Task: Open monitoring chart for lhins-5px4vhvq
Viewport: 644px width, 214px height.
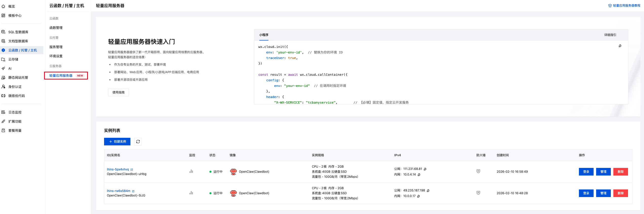Action: [191, 171]
